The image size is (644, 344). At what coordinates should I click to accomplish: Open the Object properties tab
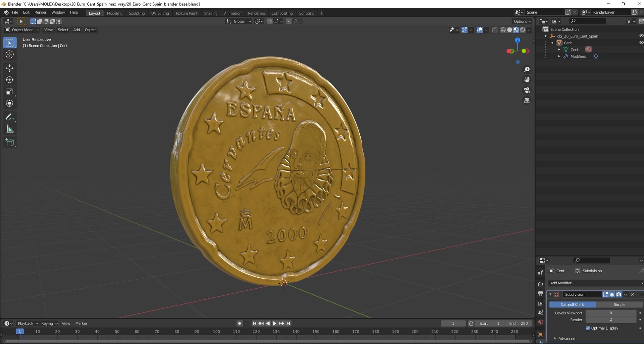(x=540, y=334)
